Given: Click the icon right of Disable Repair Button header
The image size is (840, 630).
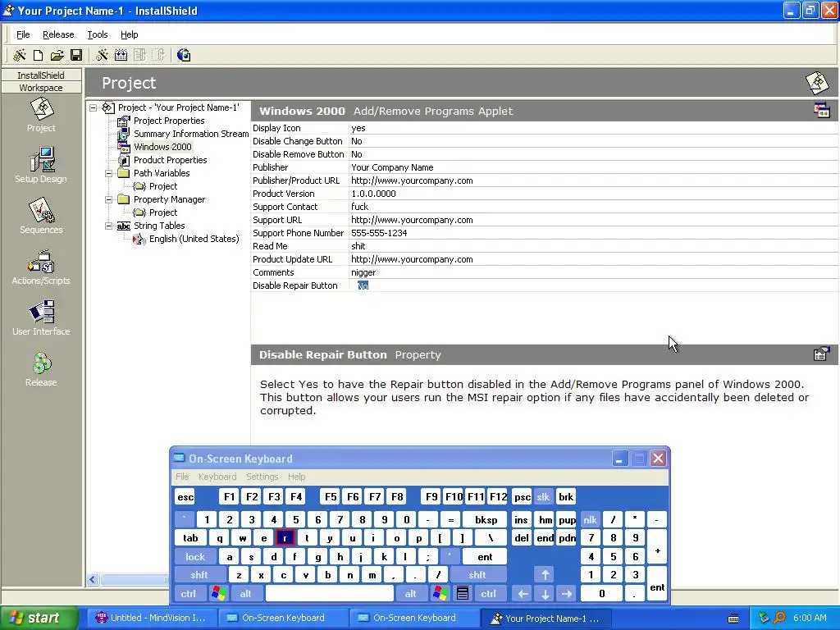Looking at the screenshot, I should (821, 354).
